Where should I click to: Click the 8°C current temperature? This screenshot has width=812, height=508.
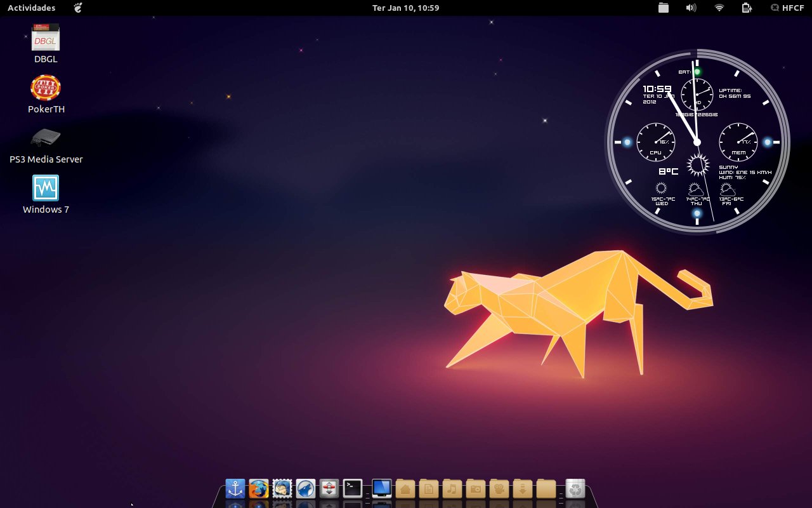pyautogui.click(x=668, y=171)
